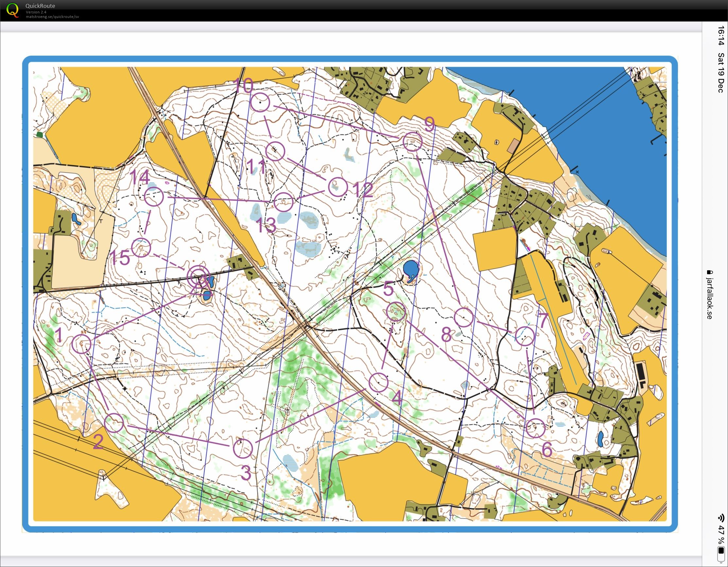Click the QuickRoute title text
Image resolution: width=728 pixels, height=567 pixels.
point(40,6)
